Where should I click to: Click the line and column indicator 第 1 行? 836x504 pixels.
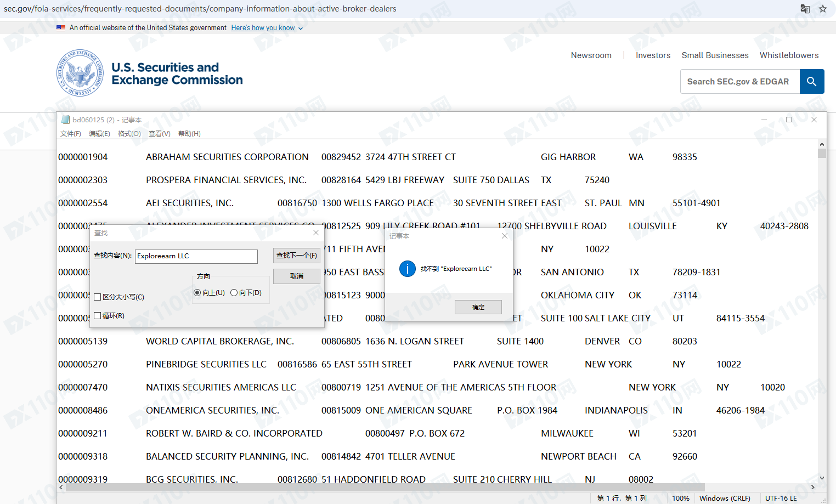(x=622, y=499)
